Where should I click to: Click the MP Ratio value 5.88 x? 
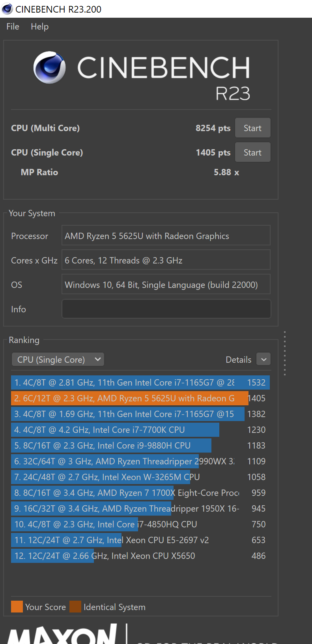pyautogui.click(x=226, y=172)
